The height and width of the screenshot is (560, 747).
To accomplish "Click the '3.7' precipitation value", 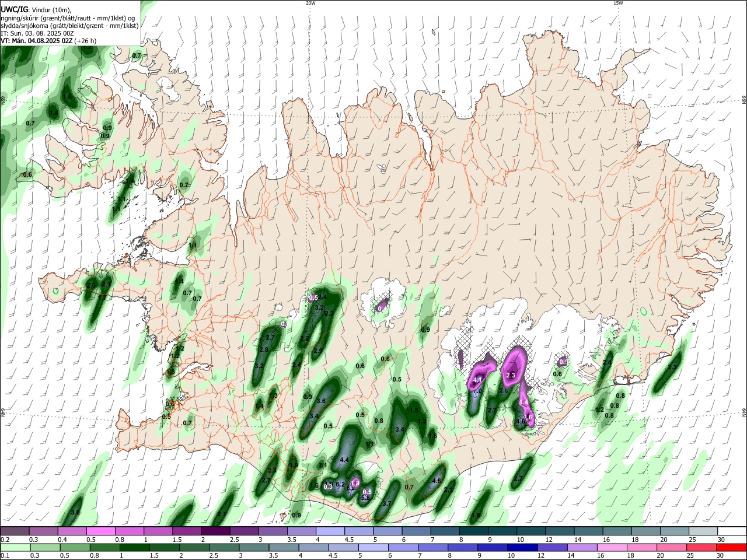I will point(386,503).
